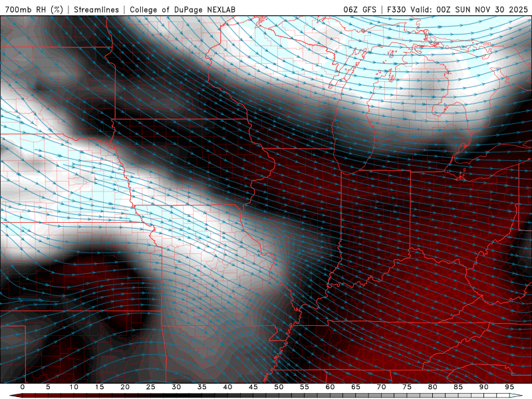Click the colorbar tick label "75"

(407, 387)
